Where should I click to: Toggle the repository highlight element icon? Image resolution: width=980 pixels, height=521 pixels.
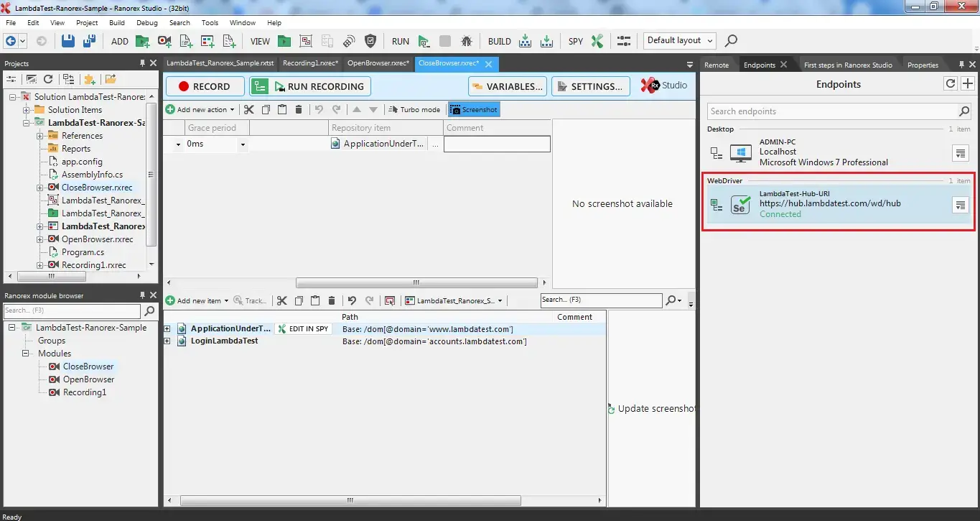click(390, 301)
